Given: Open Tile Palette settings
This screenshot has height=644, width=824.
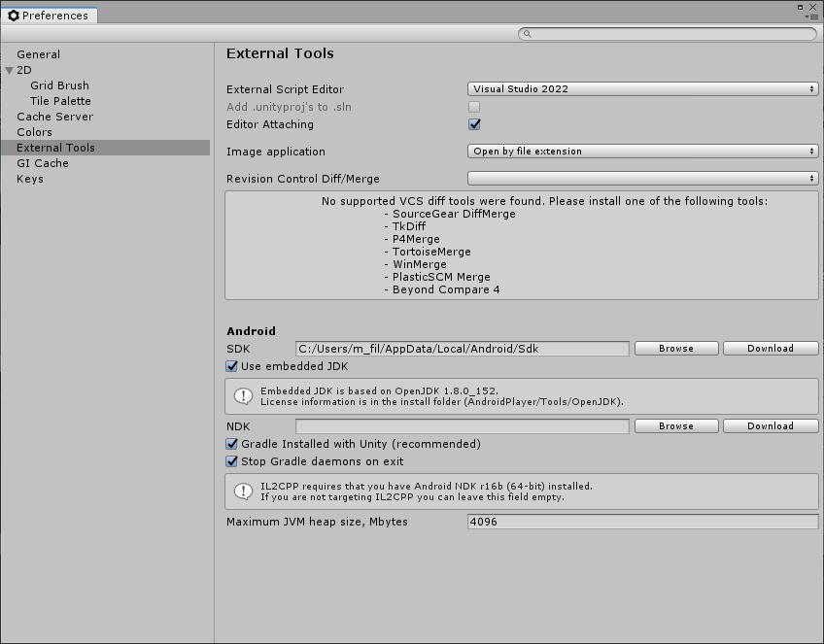Looking at the screenshot, I should click(60, 101).
